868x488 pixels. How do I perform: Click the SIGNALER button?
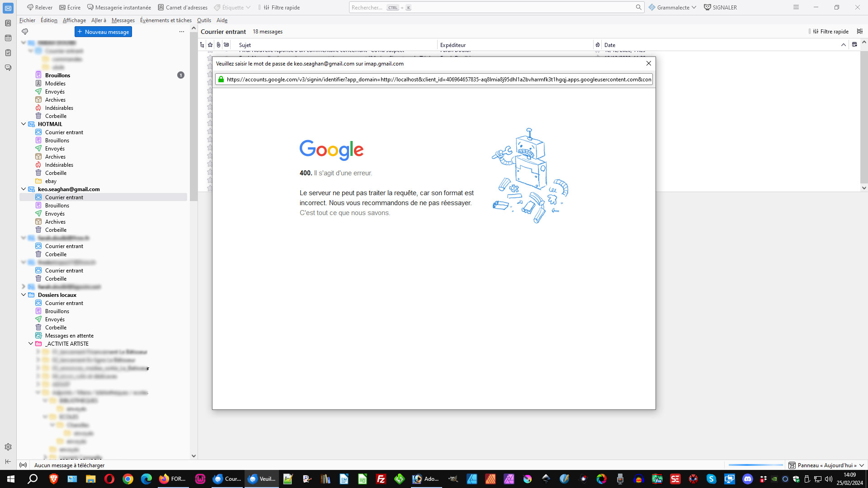pyautogui.click(x=720, y=7)
